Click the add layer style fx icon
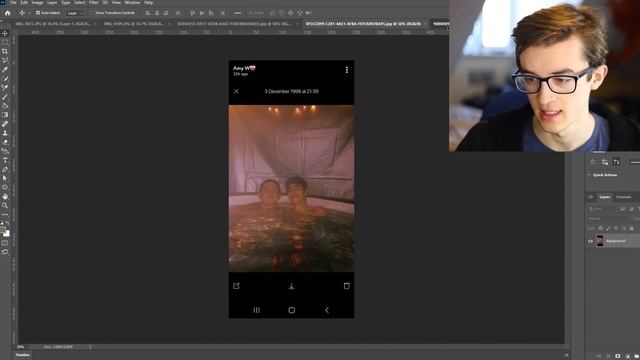Viewport: 640px width, 360px height. click(608, 356)
